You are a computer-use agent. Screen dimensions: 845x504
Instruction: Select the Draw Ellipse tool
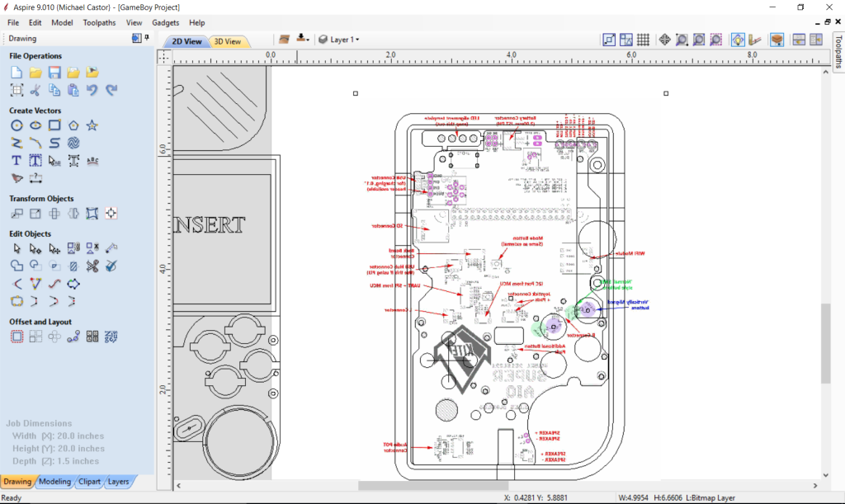click(35, 125)
